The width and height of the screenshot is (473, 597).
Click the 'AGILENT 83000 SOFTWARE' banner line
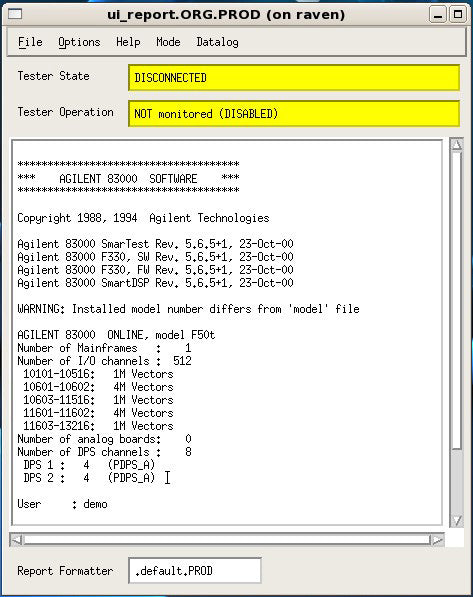click(x=128, y=179)
